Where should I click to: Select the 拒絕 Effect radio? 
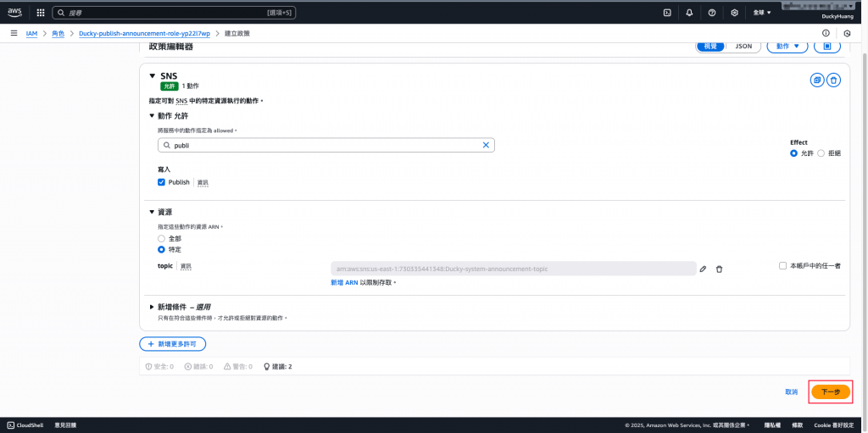click(x=821, y=153)
